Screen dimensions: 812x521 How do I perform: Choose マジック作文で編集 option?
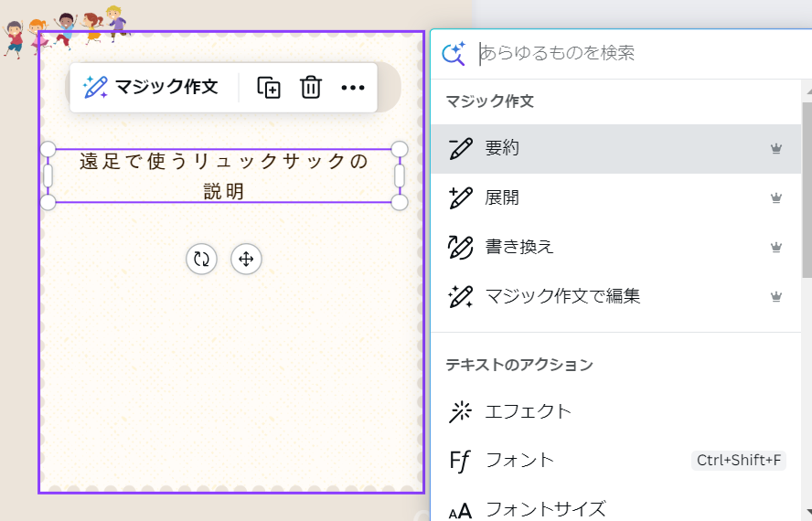point(615,297)
